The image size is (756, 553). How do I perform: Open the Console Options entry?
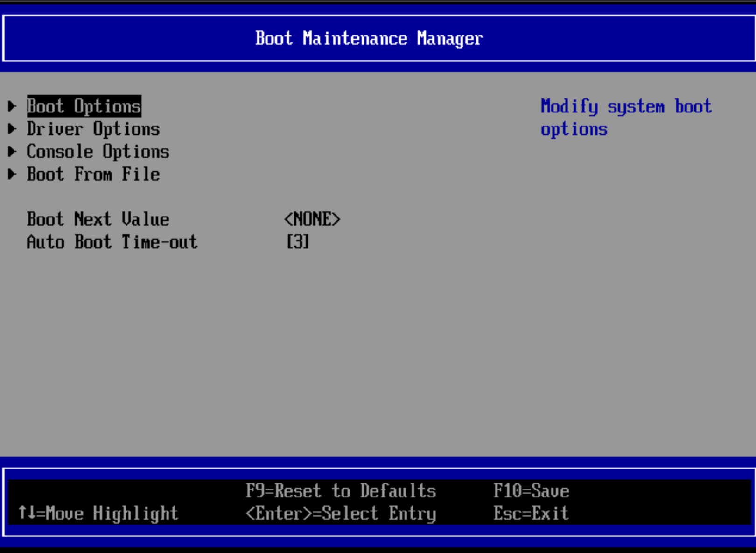98,152
